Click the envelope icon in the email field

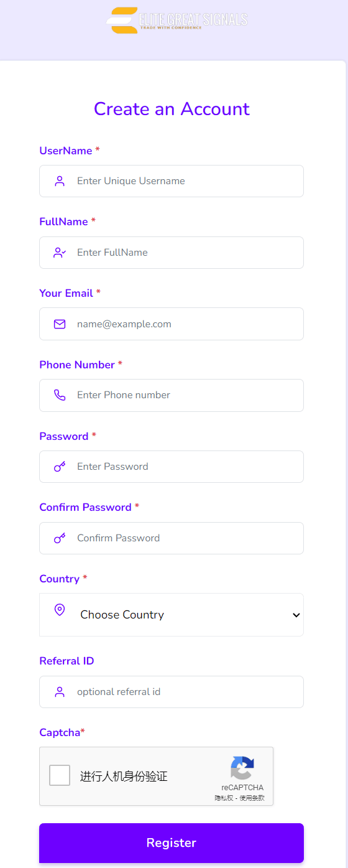(x=60, y=324)
